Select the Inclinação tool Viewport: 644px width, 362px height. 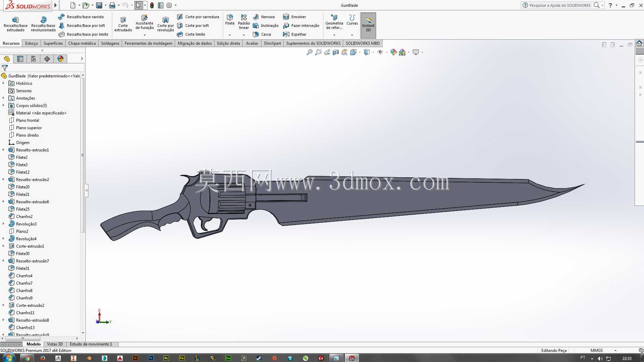click(266, 26)
